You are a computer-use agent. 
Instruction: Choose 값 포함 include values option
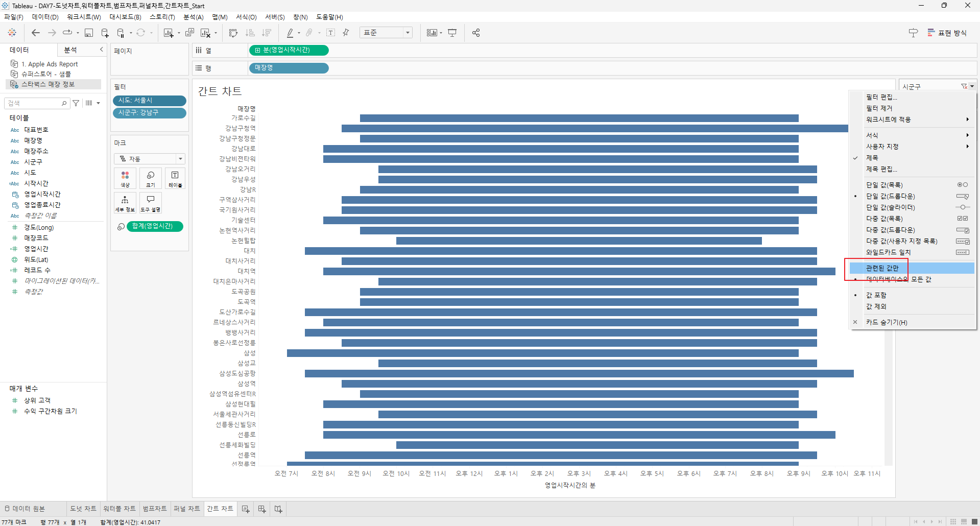pos(912,295)
